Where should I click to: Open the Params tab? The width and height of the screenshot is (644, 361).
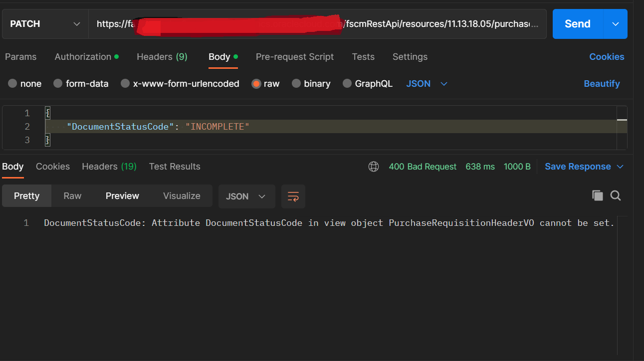coord(20,57)
